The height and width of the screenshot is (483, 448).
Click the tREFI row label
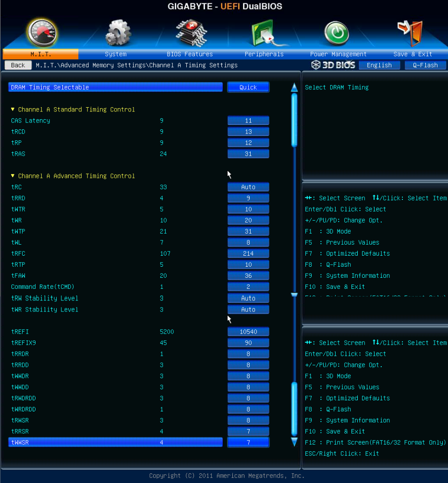(20, 332)
